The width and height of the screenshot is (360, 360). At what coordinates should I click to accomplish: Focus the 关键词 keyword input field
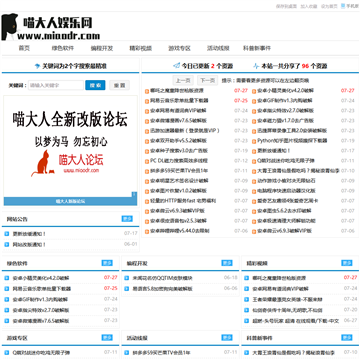click(x=56, y=85)
